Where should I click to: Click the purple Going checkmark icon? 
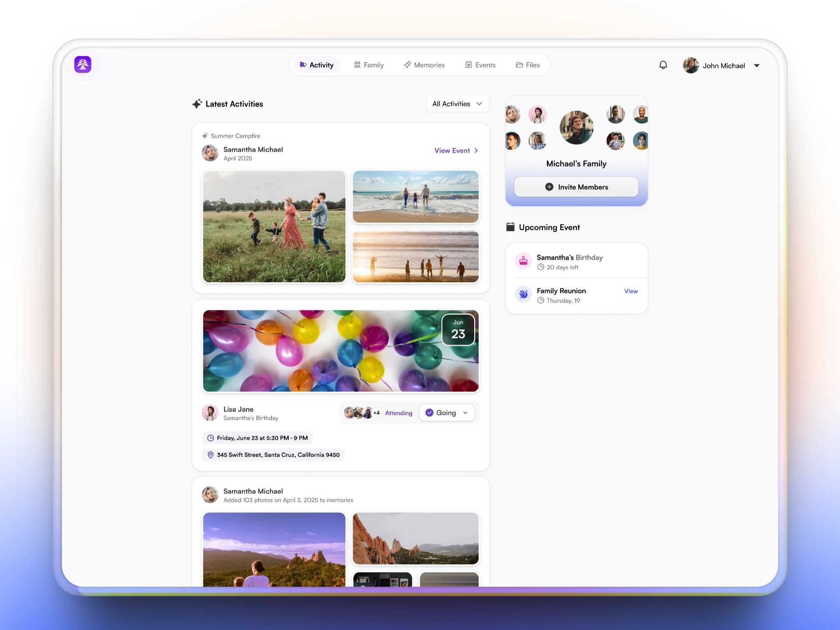point(429,413)
